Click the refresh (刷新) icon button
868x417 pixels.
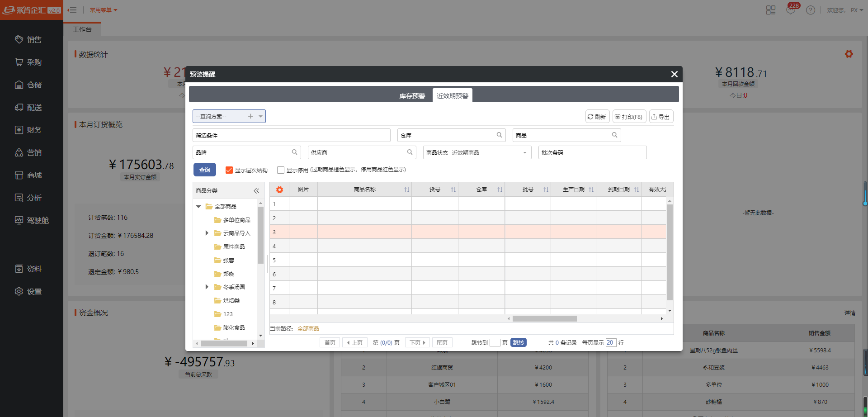coord(597,117)
